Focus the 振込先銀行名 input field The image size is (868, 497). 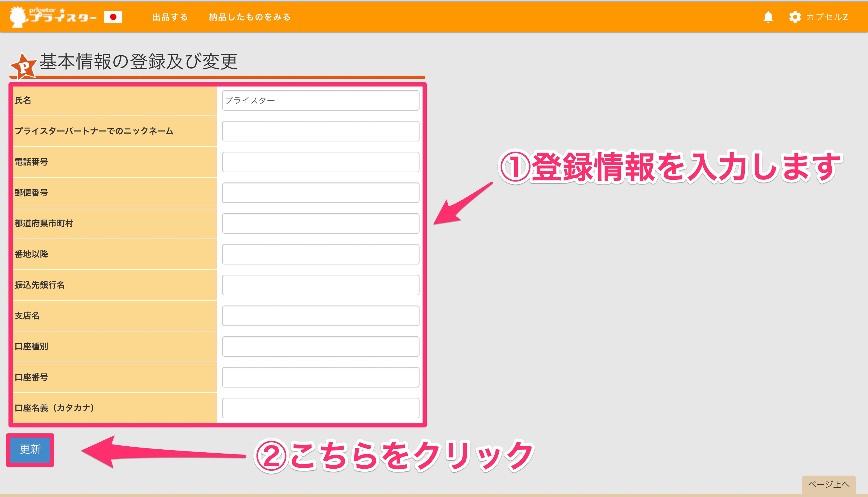click(321, 285)
